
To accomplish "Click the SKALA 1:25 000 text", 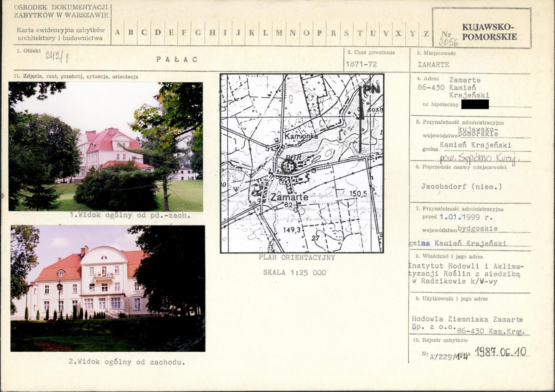I will (294, 273).
